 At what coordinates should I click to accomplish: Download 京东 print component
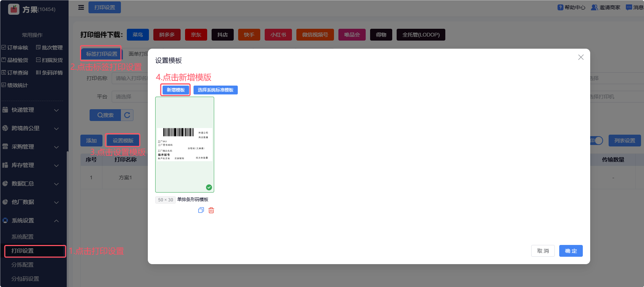click(x=196, y=35)
